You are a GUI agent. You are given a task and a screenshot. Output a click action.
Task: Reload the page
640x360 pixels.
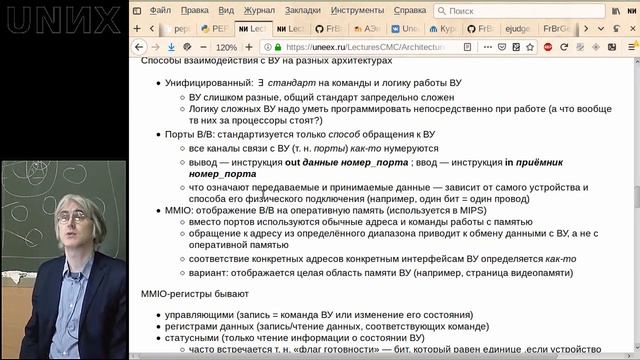coord(564,47)
